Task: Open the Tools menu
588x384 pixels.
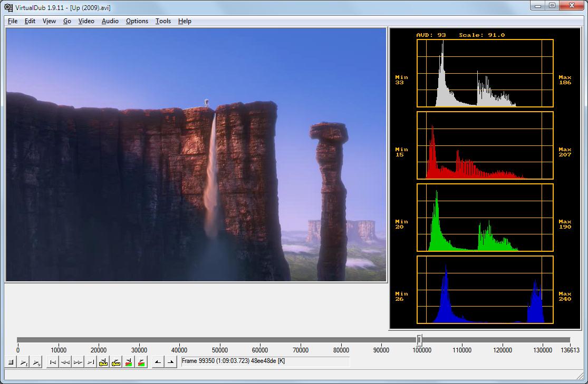Action: tap(163, 21)
